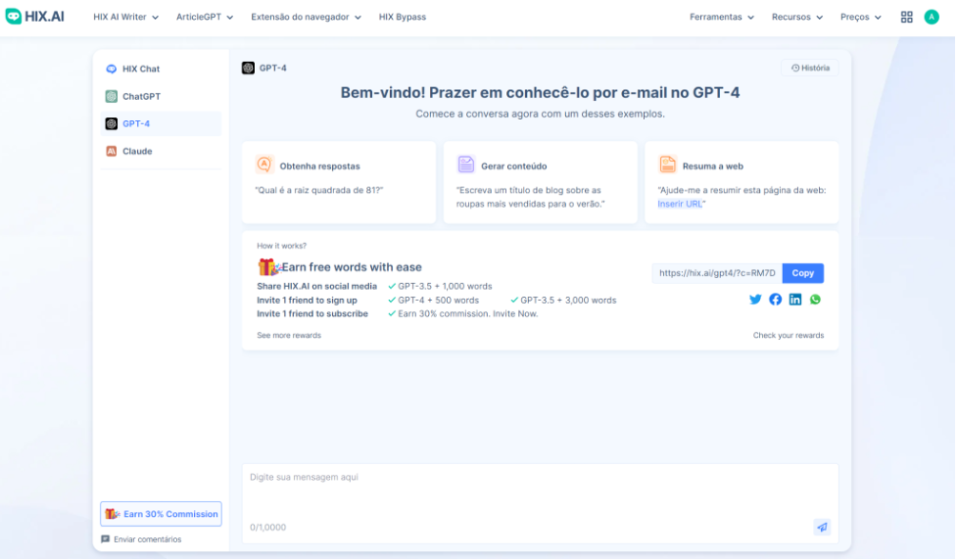This screenshot has height=560, width=957.
Task: Click the "0/1,0000" character counter
Action: tap(268, 528)
